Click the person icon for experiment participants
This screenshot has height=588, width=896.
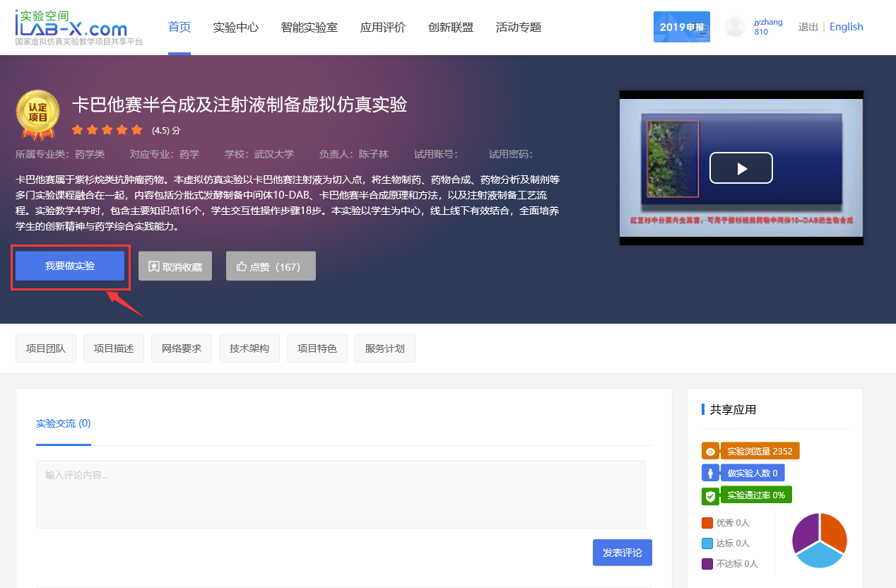pyautogui.click(x=710, y=474)
